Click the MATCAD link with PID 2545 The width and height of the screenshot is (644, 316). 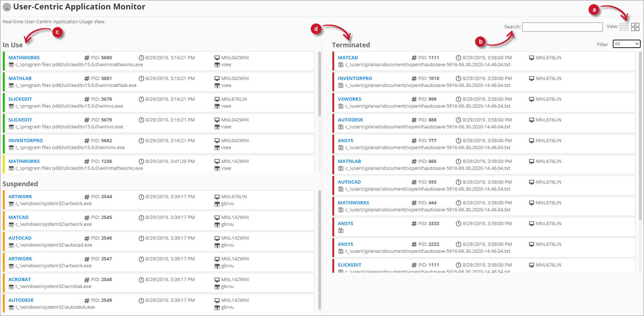[x=19, y=217]
